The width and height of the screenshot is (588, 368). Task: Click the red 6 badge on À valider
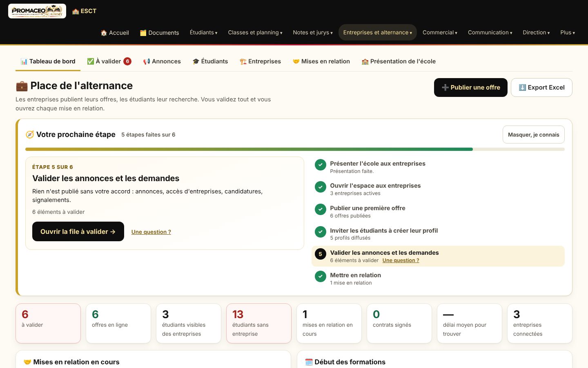tap(127, 61)
